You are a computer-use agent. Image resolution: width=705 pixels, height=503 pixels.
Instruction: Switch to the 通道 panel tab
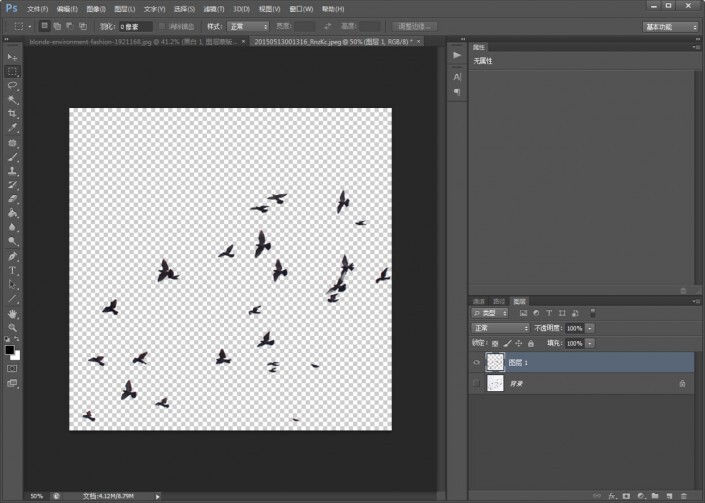[x=479, y=300]
